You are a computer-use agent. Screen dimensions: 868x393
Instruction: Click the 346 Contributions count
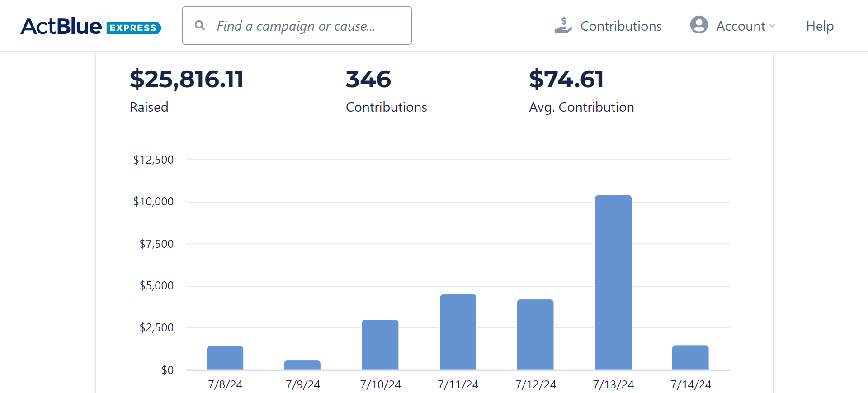pyautogui.click(x=368, y=79)
